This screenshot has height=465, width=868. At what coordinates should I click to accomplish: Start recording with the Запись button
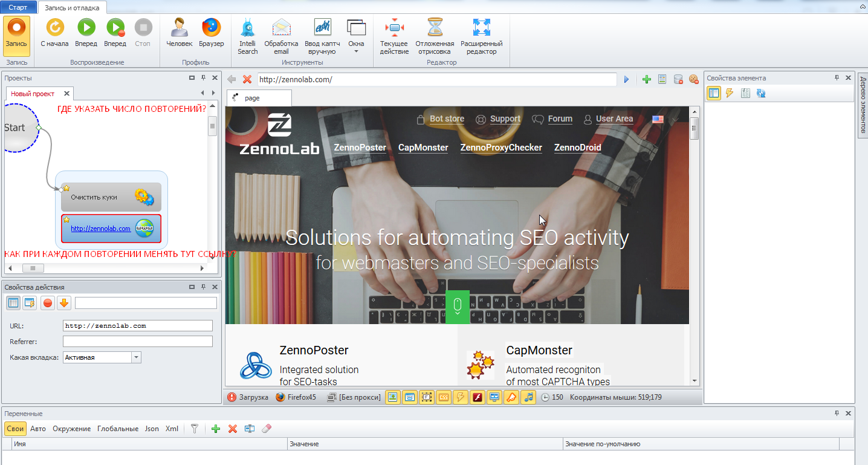point(16,36)
